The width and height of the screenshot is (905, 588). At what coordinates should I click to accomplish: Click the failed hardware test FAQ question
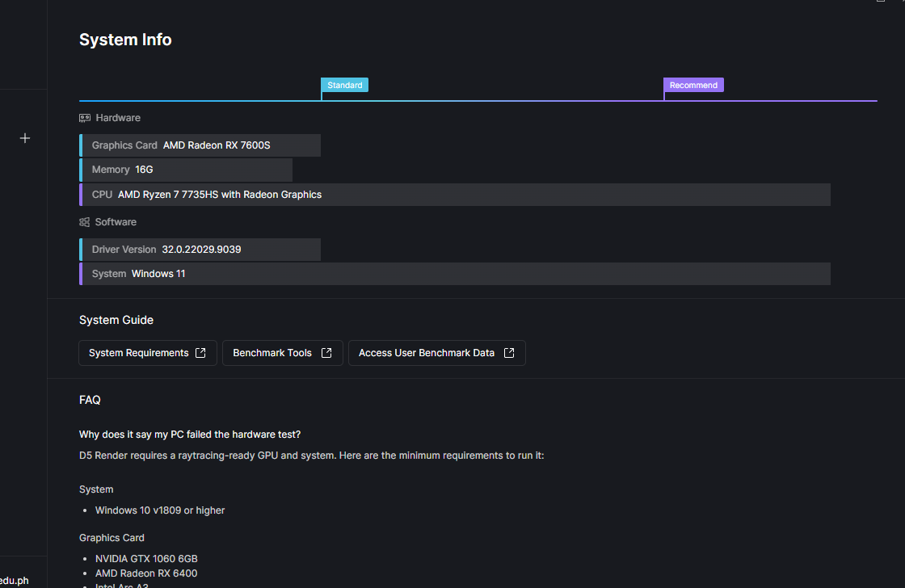tap(190, 435)
